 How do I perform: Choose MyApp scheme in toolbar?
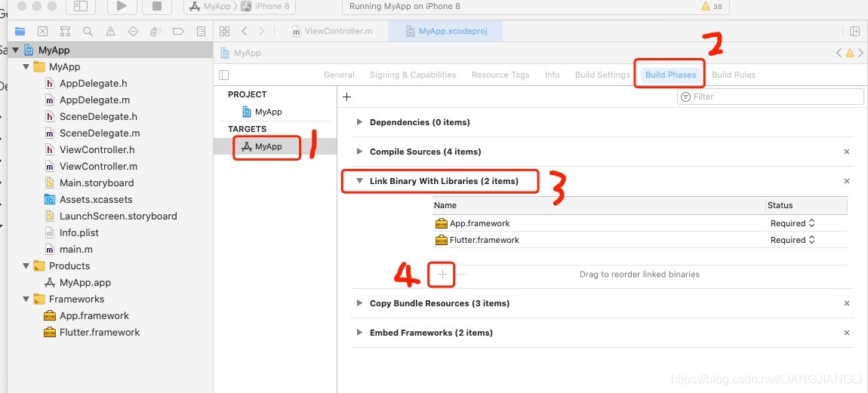211,6
